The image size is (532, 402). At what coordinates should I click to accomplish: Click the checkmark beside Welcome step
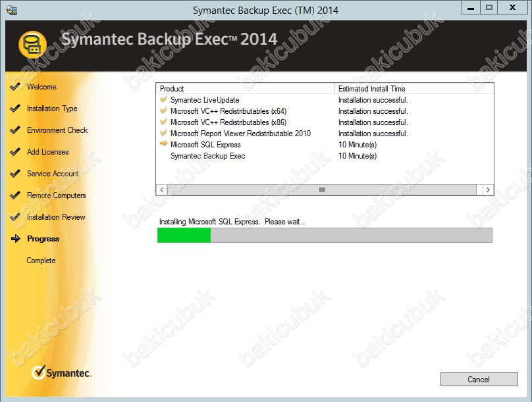pyautogui.click(x=15, y=87)
